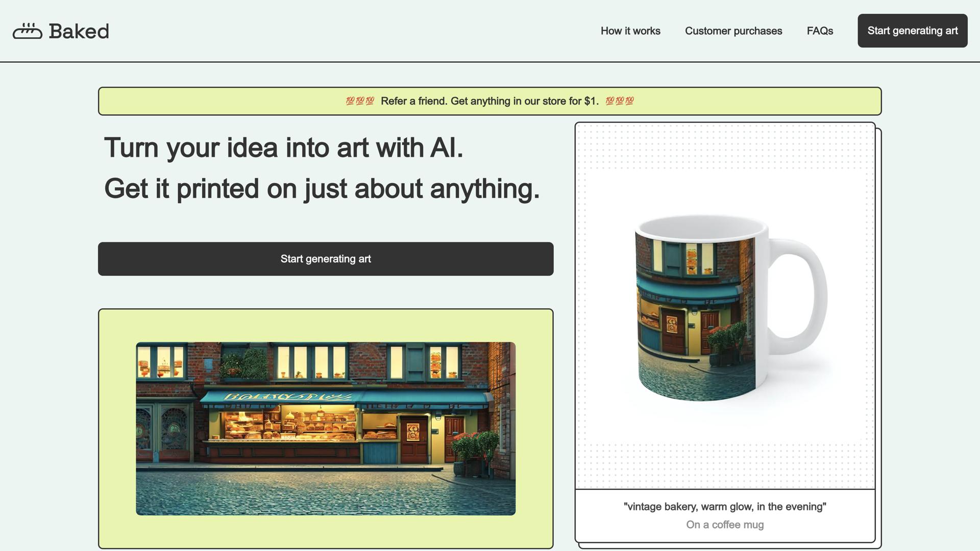Click the top-right 'Start generating art' button

pyautogui.click(x=912, y=31)
